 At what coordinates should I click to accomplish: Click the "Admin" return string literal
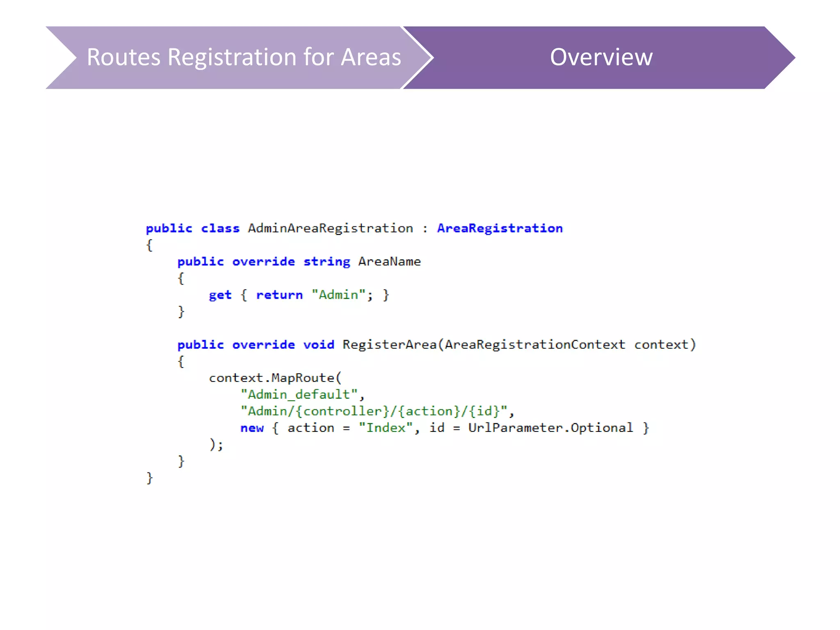pyautogui.click(x=338, y=294)
